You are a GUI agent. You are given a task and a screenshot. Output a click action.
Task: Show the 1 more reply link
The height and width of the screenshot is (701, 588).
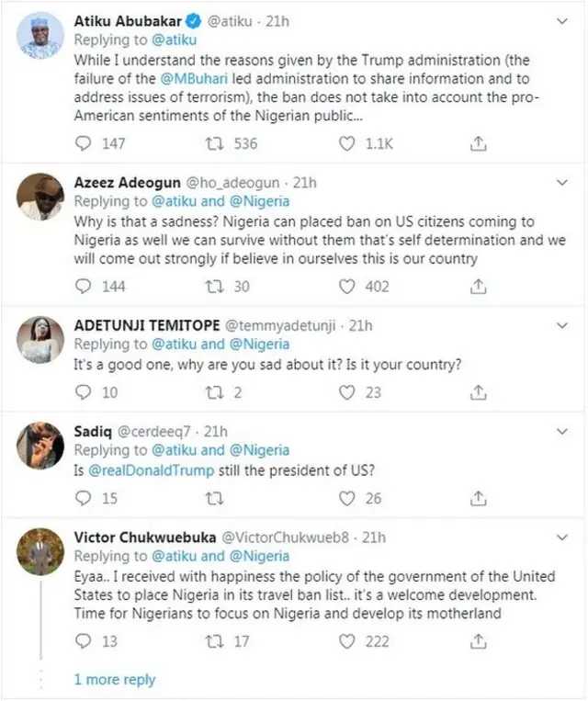(115, 680)
